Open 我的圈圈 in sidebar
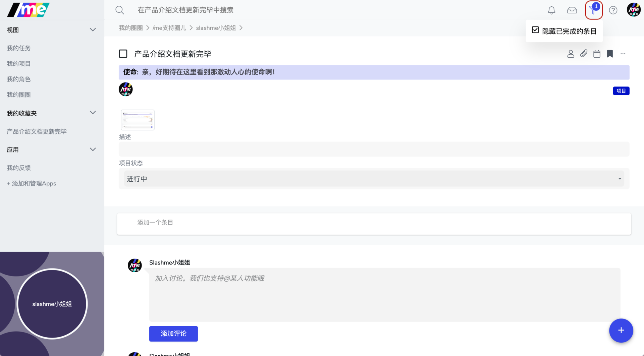644x356 pixels. click(x=19, y=95)
